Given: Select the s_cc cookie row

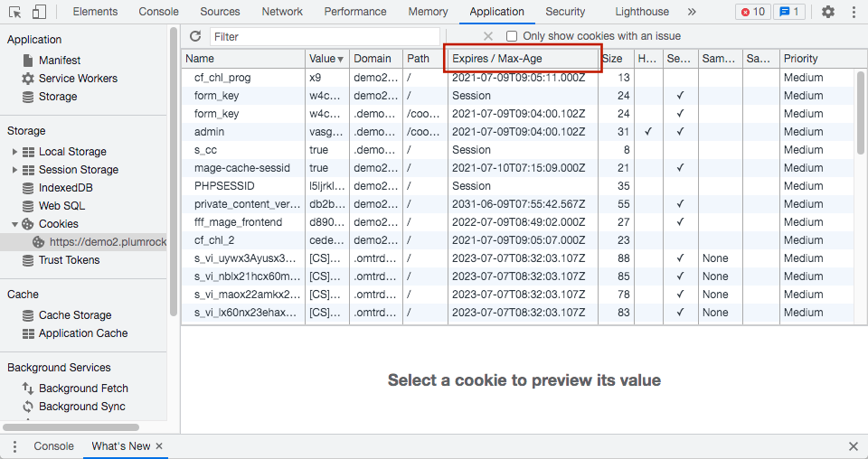Looking at the screenshot, I should (518, 150).
